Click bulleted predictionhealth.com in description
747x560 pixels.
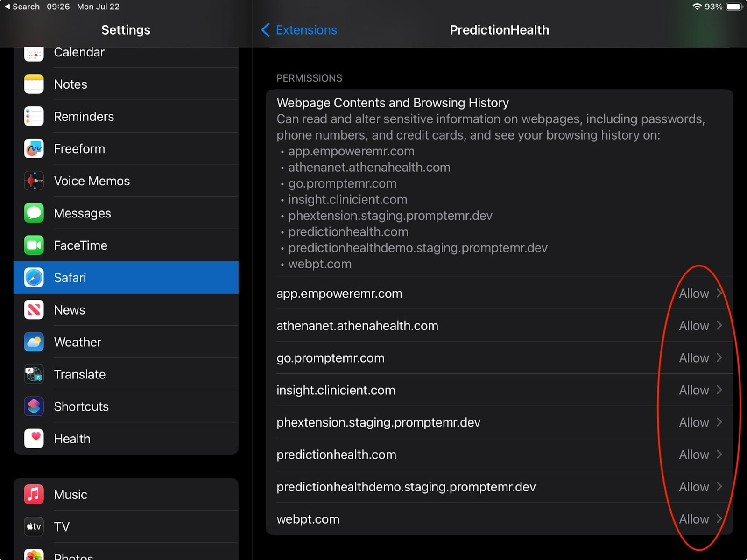[348, 231]
